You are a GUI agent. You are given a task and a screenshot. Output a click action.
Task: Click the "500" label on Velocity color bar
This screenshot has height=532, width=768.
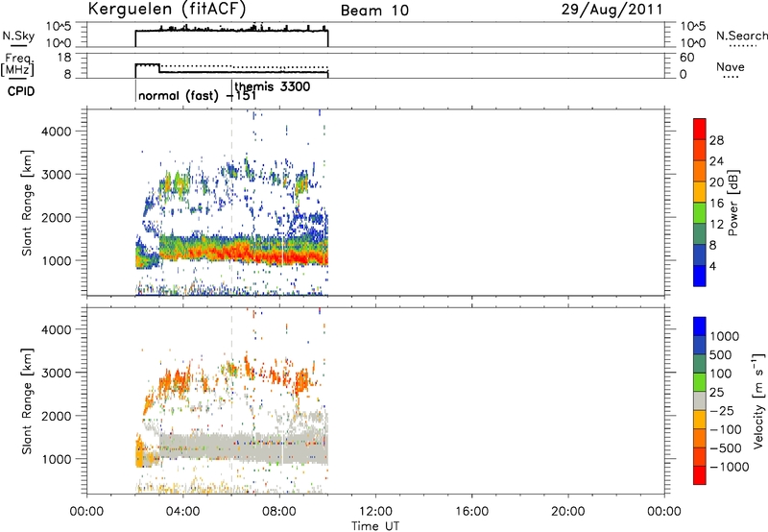point(720,354)
